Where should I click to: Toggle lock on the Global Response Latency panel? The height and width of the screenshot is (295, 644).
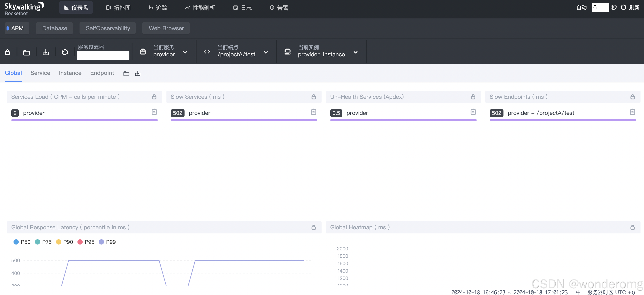pos(314,227)
